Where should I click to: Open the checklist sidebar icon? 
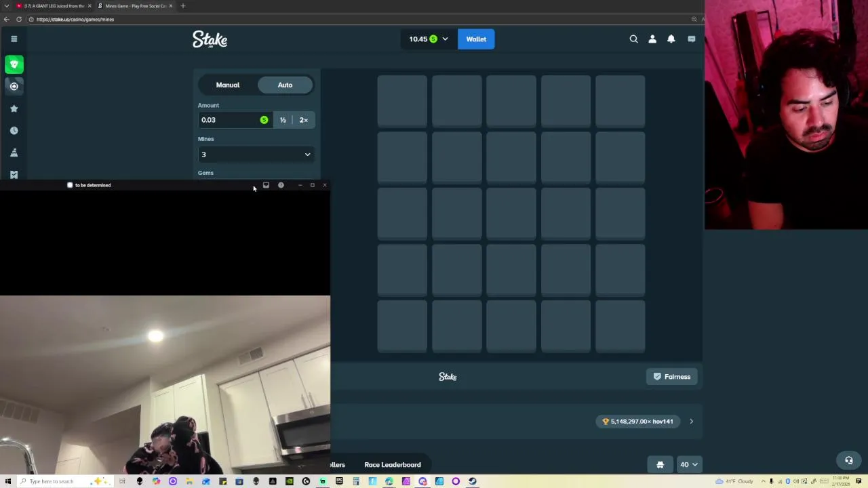(14, 174)
